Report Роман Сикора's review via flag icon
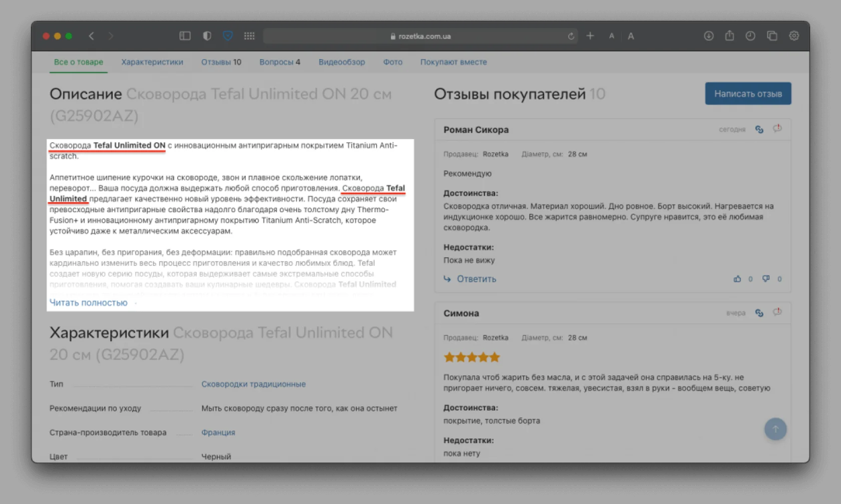 coord(777,129)
